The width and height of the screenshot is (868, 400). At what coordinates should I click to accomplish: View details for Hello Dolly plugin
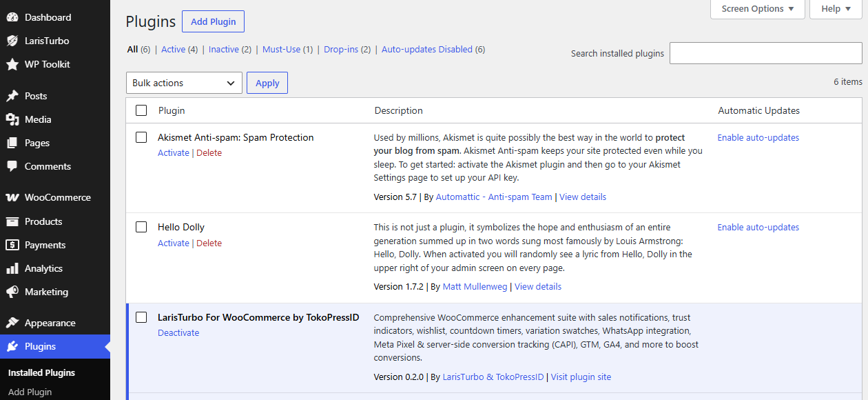pyautogui.click(x=538, y=286)
